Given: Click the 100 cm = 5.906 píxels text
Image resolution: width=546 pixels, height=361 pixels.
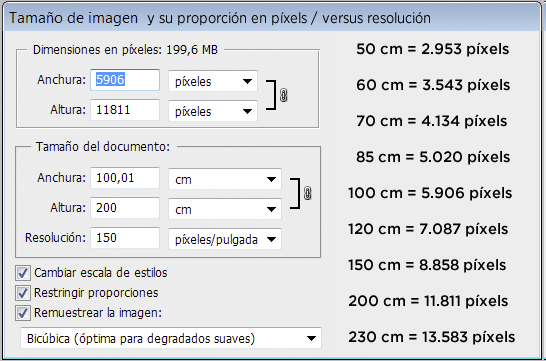Looking at the screenshot, I should 430,193.
